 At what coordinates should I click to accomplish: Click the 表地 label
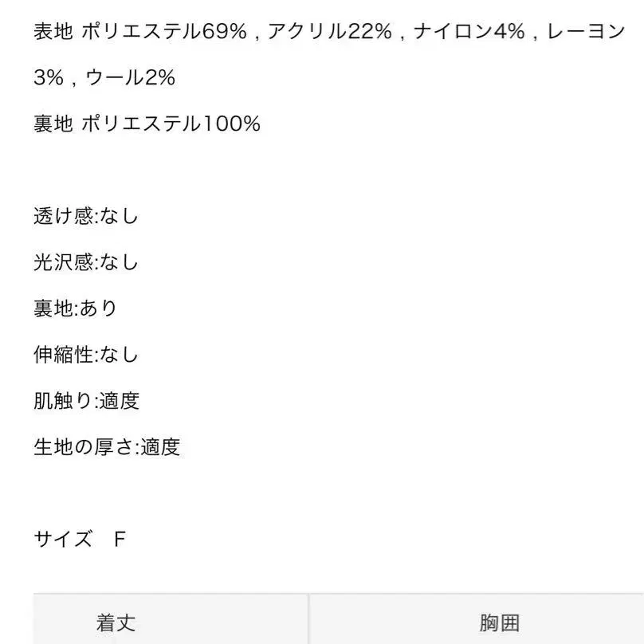[x=53, y=32]
